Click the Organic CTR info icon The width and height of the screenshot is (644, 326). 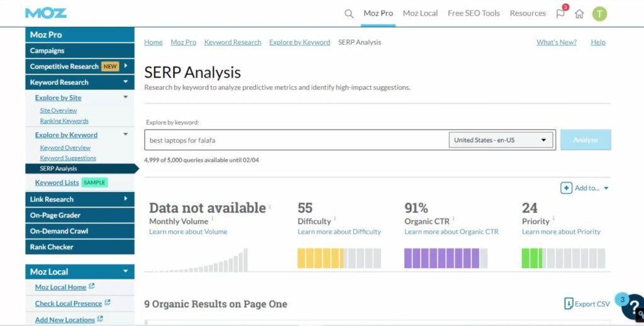pos(453,219)
